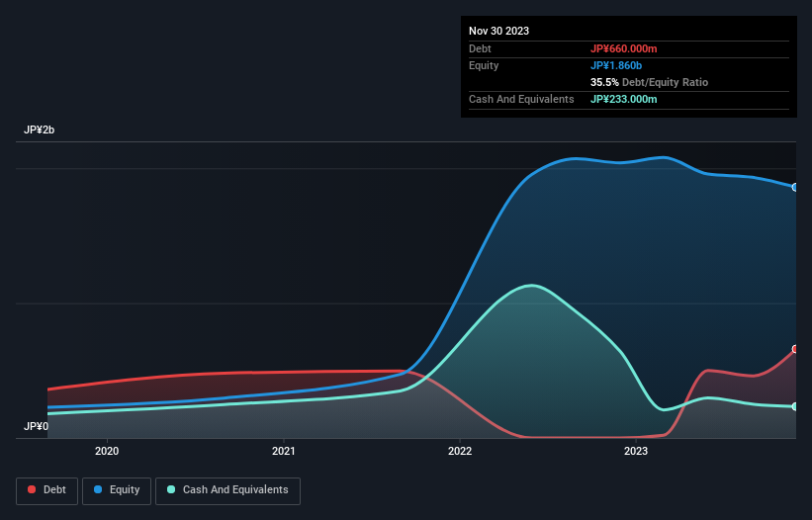The image size is (812, 520).
Task: Click the Nov 30 2023 tooltip date
Action: (498, 31)
